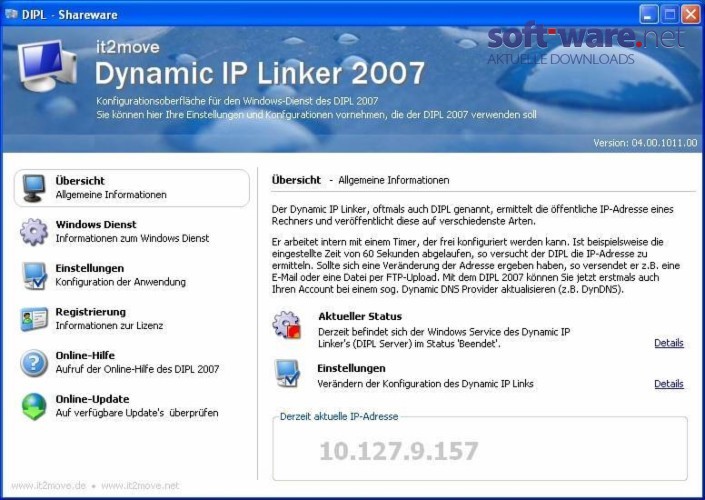Click the monitor icon beside Übersicht menu
This screenshot has height=500, width=705.
click(x=34, y=188)
